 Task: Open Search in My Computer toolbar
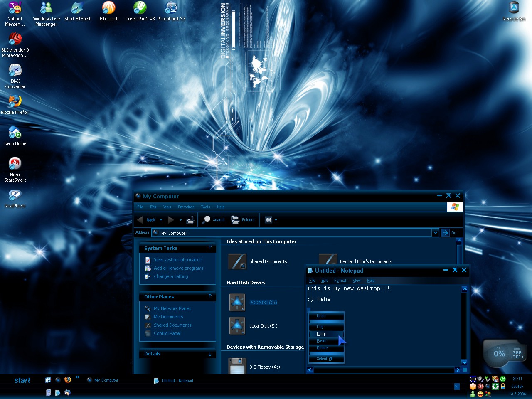213,220
